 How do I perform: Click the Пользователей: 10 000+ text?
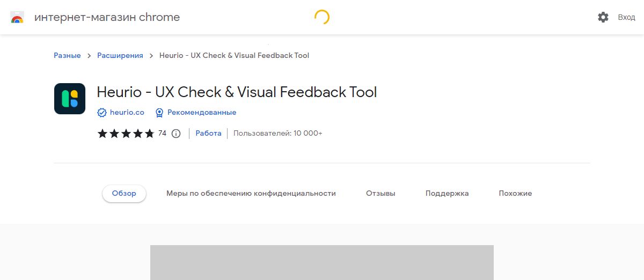(278, 134)
